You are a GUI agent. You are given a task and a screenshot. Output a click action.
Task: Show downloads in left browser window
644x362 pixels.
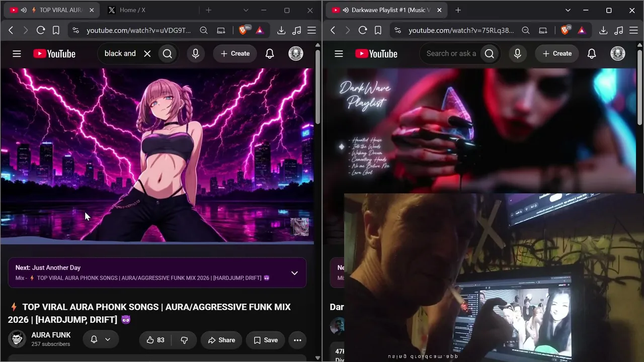(x=281, y=30)
